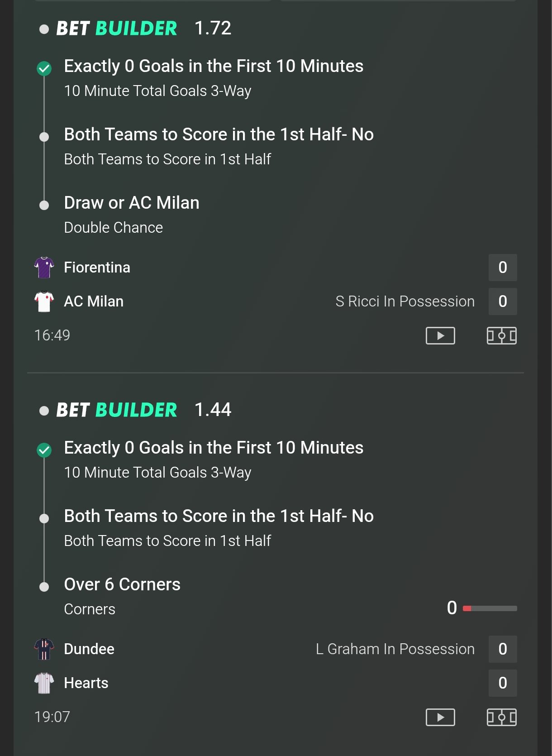Click the Dundee dark jersey icon
Viewport: 552px width, 756px height.
point(44,649)
